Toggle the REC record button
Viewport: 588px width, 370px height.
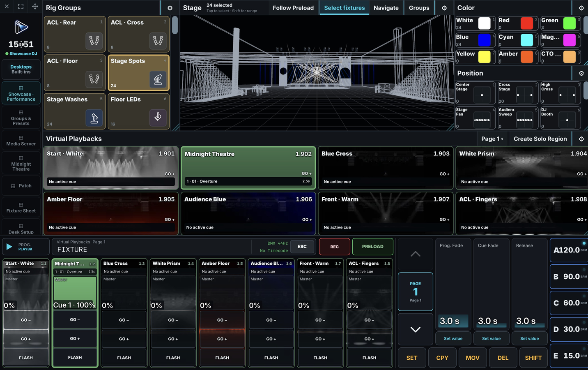point(335,247)
